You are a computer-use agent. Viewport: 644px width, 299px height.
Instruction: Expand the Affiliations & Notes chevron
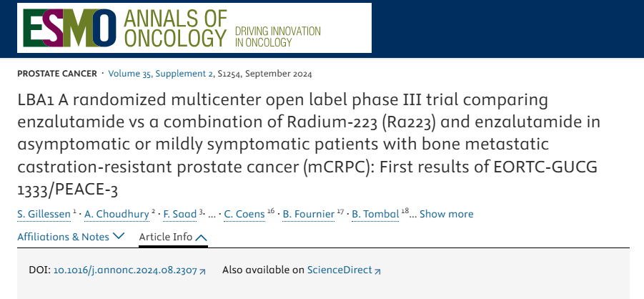tap(118, 236)
